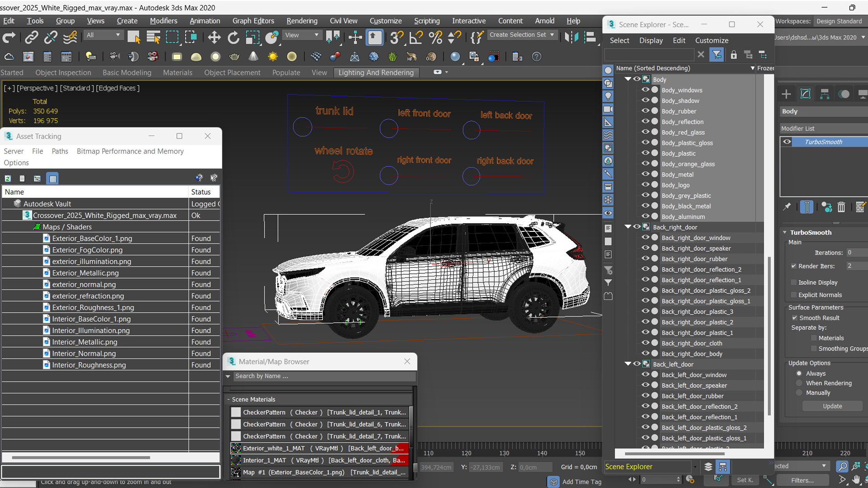The height and width of the screenshot is (488, 868).
Task: Select Manually update option
Action: [799, 393]
